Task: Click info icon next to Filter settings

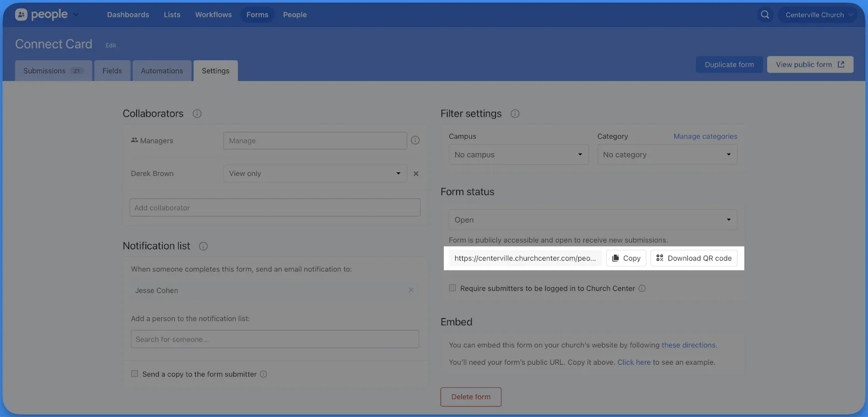Action: click(515, 113)
